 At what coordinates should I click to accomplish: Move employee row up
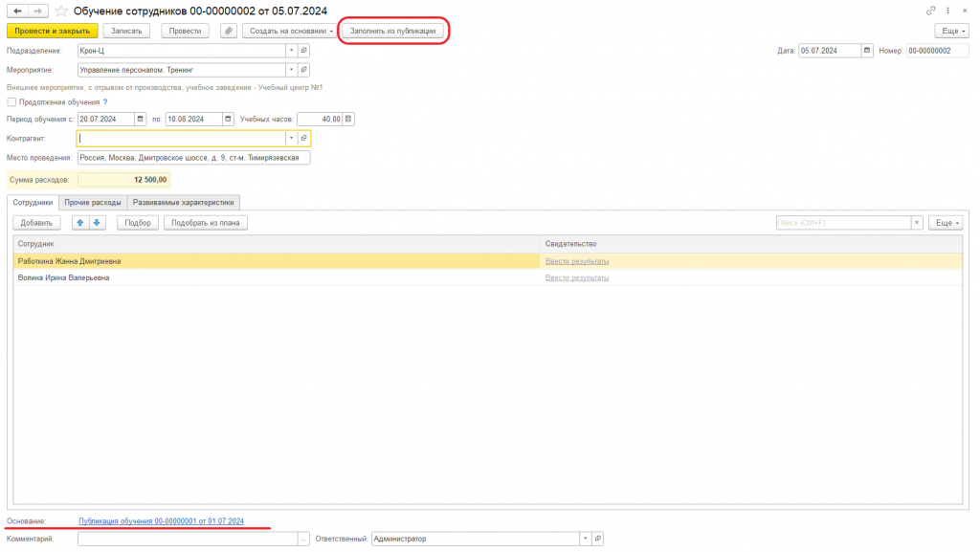tap(80, 223)
